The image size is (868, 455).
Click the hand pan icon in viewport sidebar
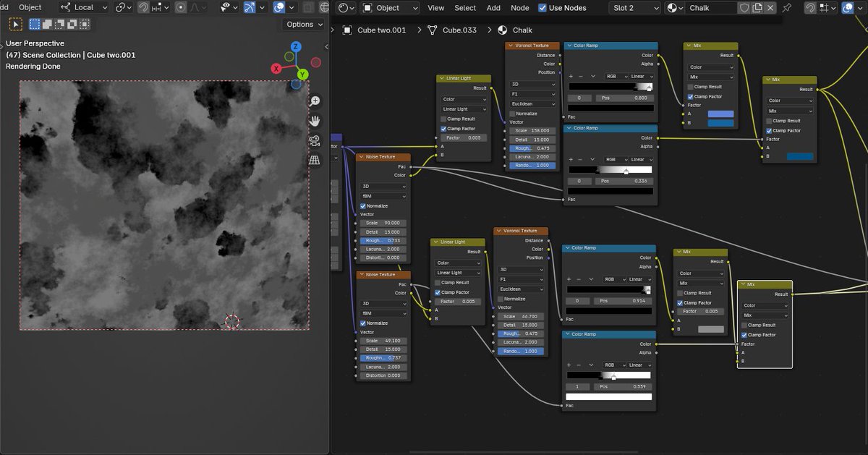pos(315,121)
